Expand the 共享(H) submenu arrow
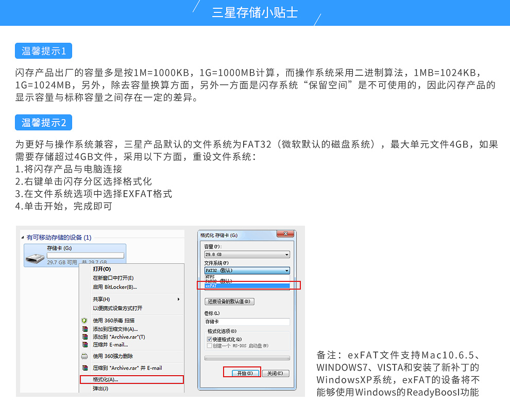 pos(179,299)
